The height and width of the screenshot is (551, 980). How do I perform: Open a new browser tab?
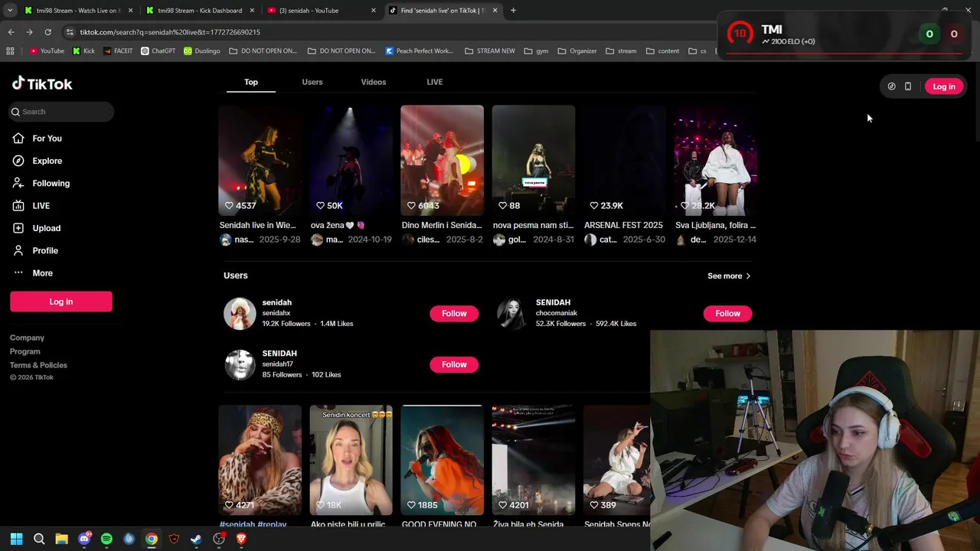click(513, 11)
